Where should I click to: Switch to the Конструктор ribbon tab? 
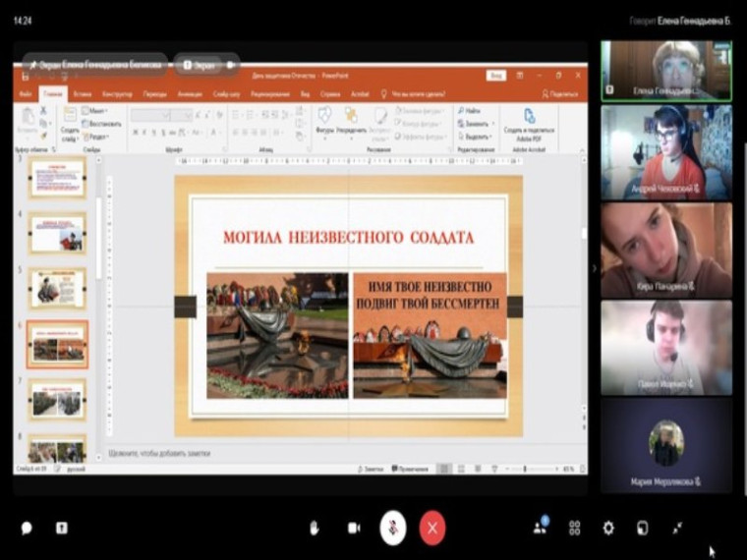[x=117, y=93]
